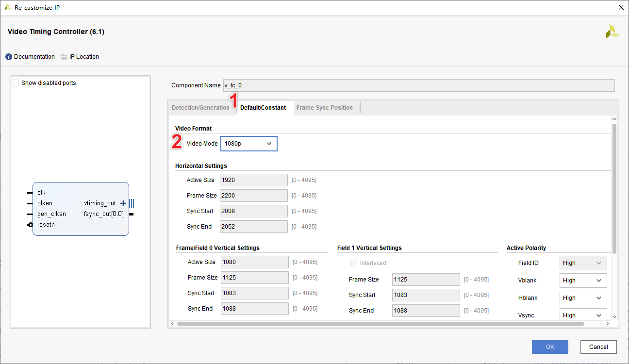The image size is (629, 364).
Task: Click the vertical scrollbar down arrow
Action: [614, 316]
